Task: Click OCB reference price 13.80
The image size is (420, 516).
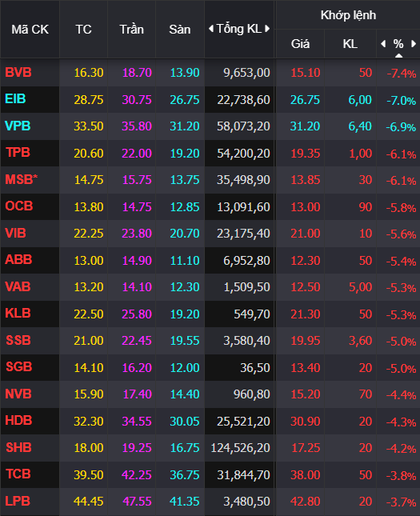Action: click(89, 207)
